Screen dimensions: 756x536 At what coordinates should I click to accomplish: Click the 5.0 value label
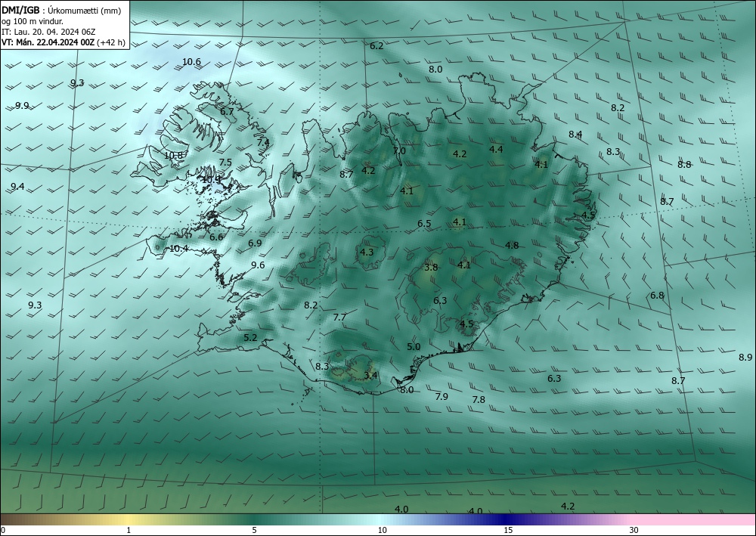(x=414, y=346)
